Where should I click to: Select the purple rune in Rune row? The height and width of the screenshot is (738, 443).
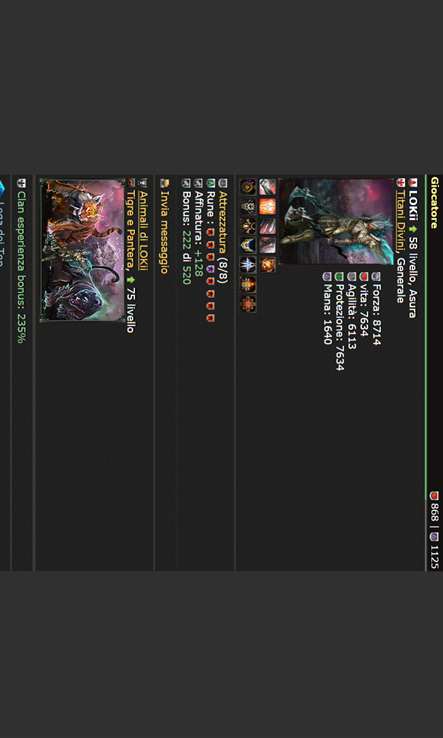[x=210, y=269]
